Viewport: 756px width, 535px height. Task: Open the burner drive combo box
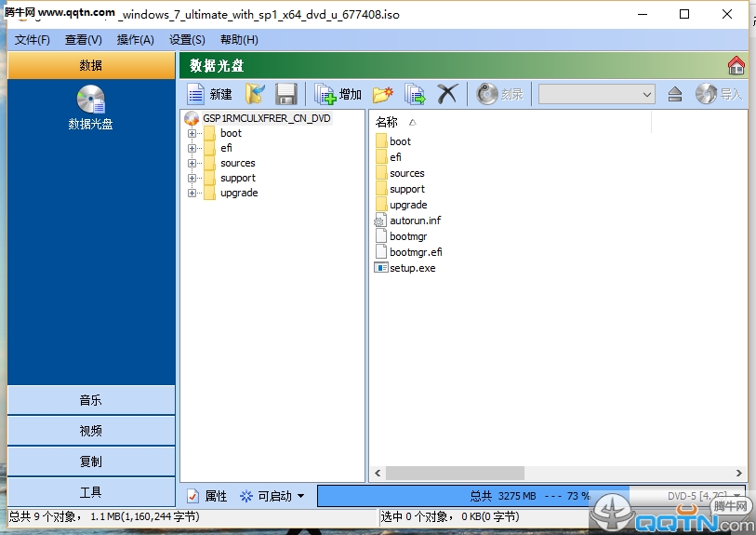coord(597,94)
